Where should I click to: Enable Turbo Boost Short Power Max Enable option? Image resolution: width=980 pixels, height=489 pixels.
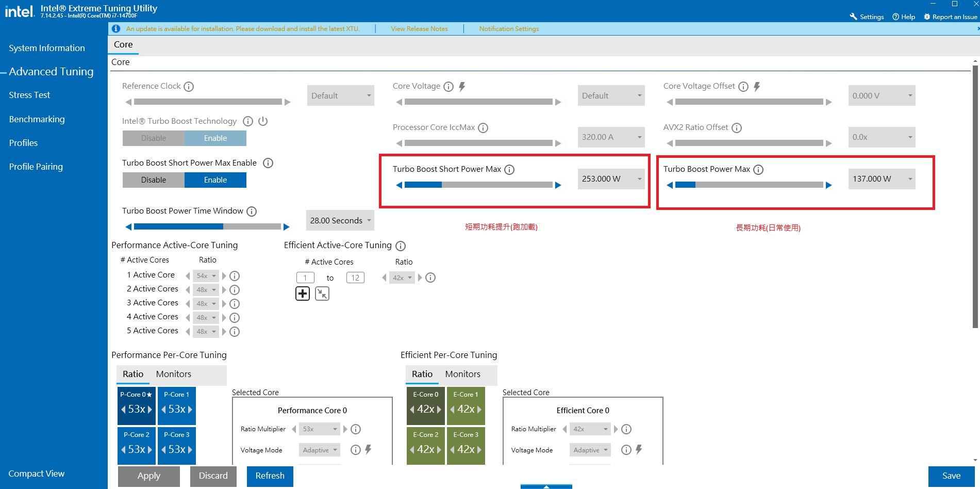(215, 180)
